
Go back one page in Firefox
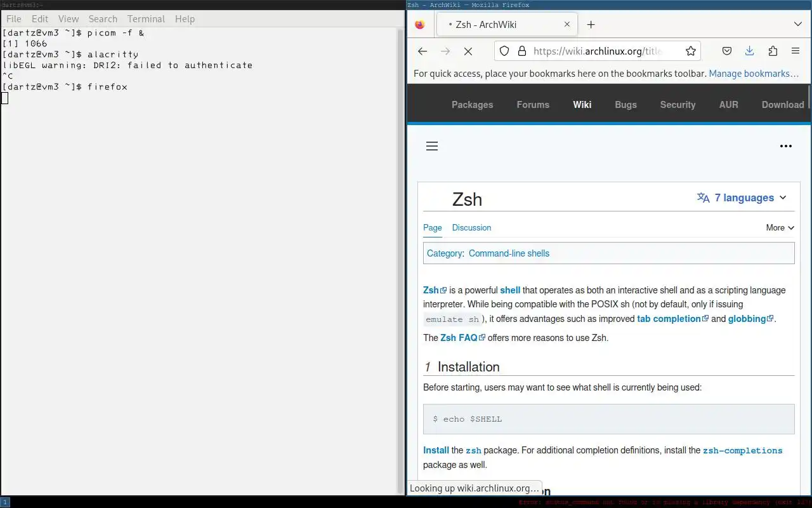coord(422,51)
